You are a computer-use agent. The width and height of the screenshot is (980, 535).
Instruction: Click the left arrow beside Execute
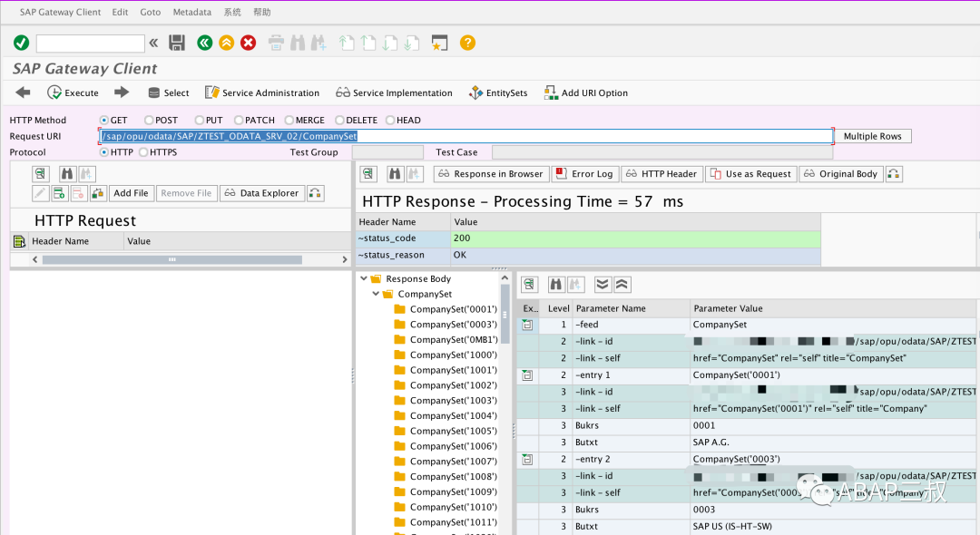tap(23, 92)
